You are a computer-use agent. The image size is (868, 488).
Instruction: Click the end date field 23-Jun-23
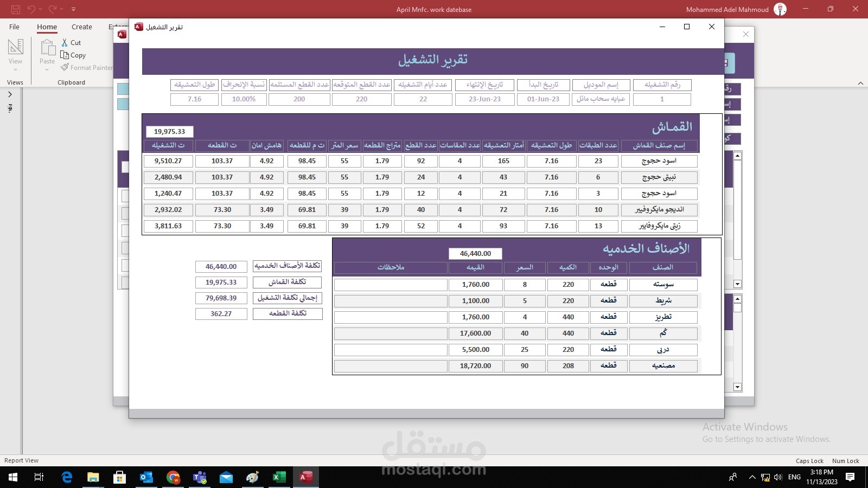coord(484,99)
